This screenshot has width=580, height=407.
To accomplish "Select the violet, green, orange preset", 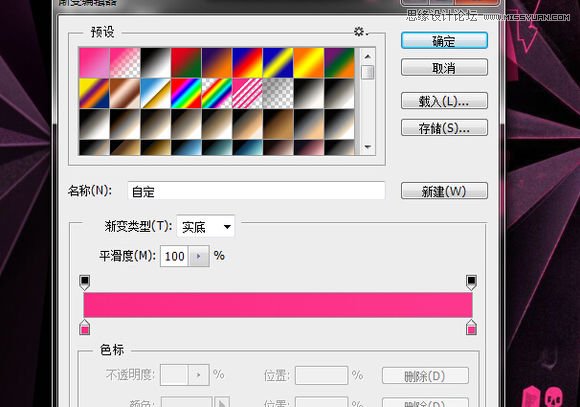I will point(339,63).
